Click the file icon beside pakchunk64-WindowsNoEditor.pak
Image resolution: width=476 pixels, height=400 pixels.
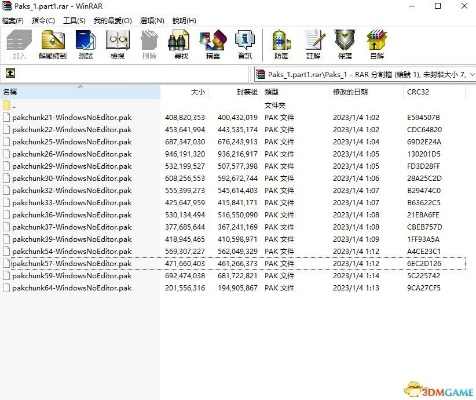(x=6, y=288)
